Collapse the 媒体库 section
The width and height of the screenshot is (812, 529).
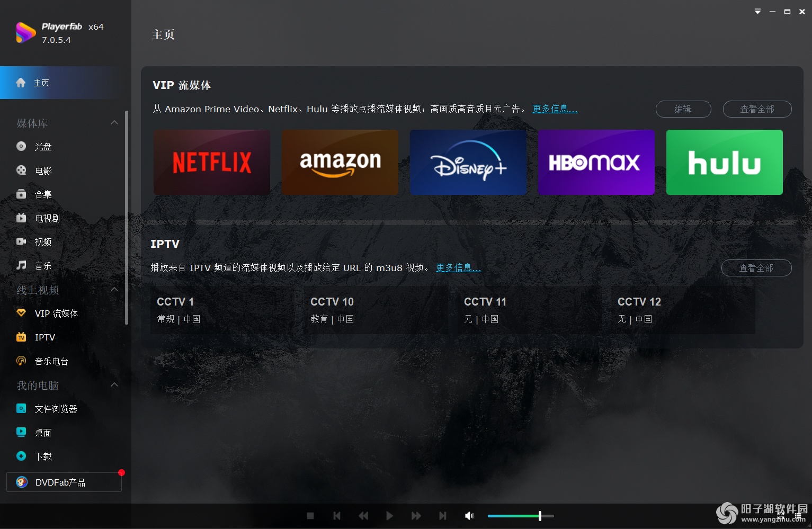114,122
